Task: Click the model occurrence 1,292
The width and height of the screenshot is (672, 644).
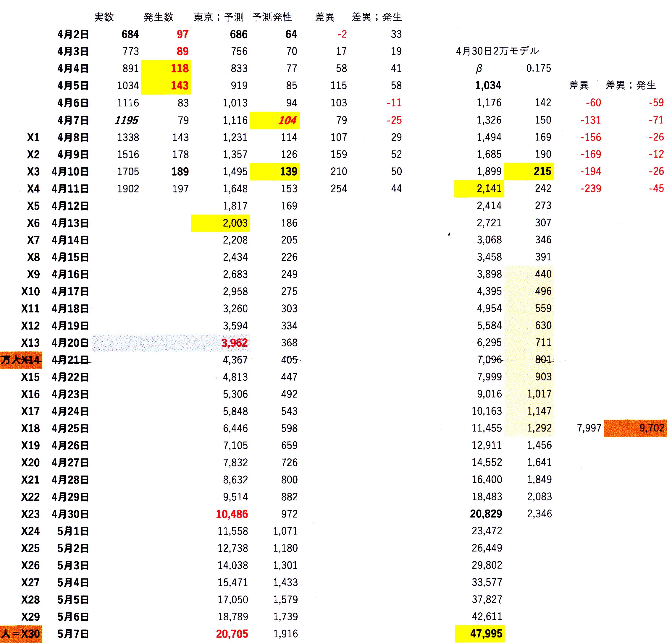Action: [539, 428]
